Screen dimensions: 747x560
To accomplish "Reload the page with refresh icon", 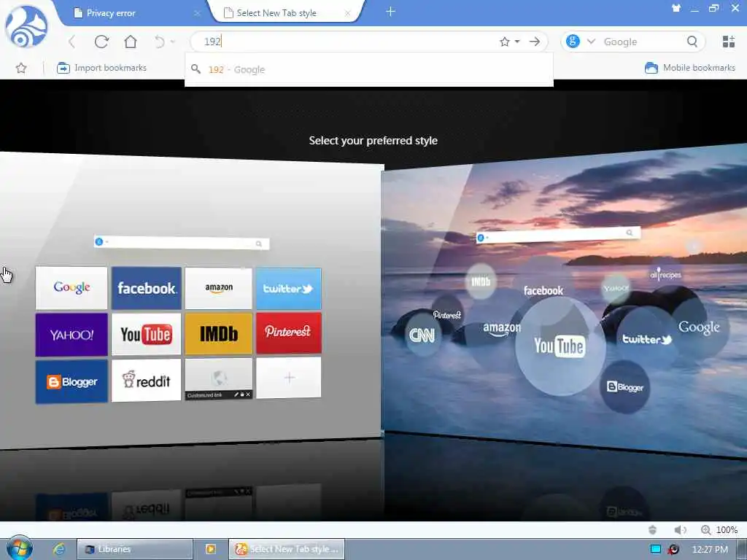I will pos(101,42).
